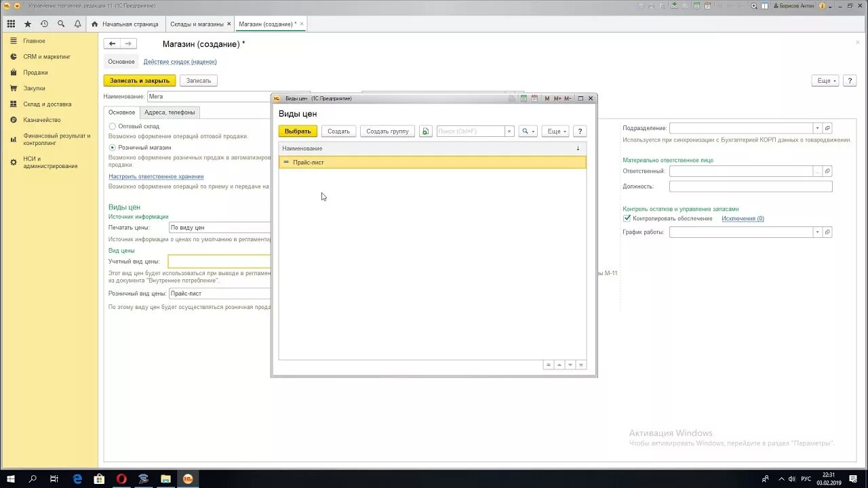868x488 pixels.
Task: Click the Должность input field
Action: tap(751, 186)
